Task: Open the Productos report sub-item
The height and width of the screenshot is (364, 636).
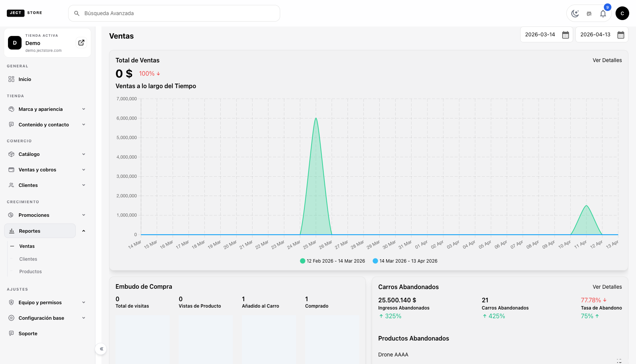Action: pos(31,272)
